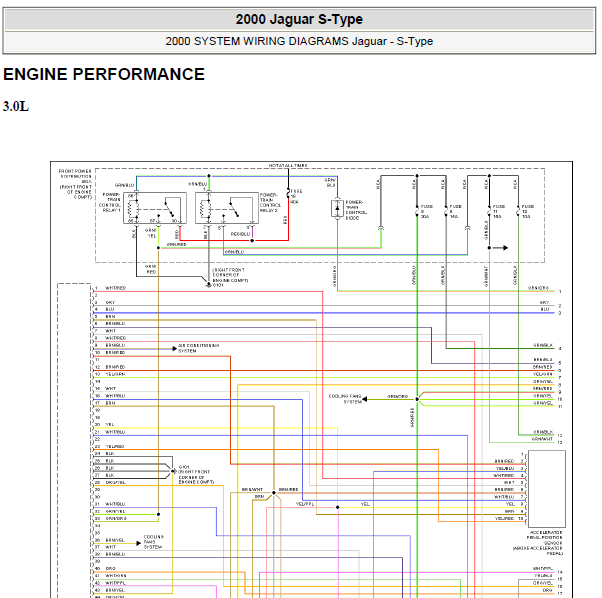
Task: Click the 'AIR CONDITIONING SYSTEM' label
Action: [198, 348]
